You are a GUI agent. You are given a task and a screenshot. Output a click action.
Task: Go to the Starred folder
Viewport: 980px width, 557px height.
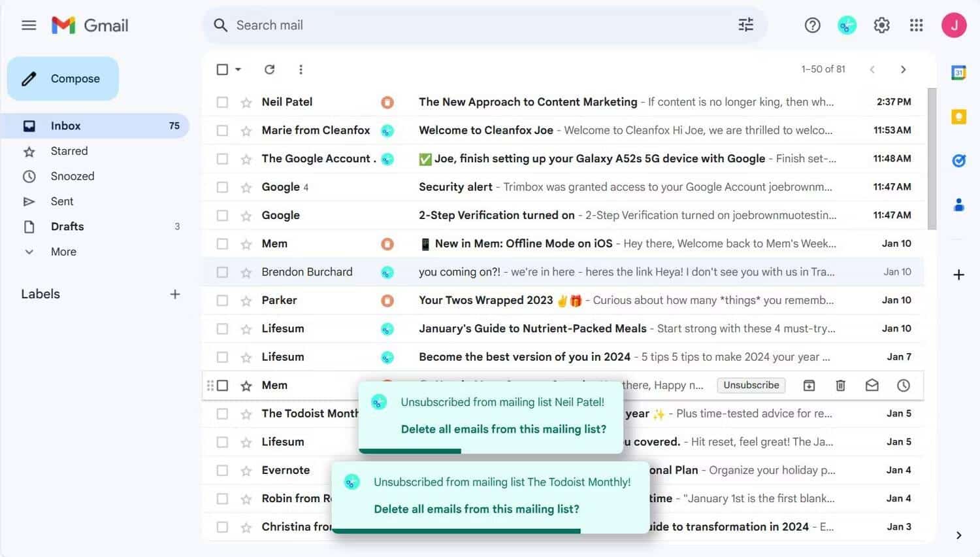(x=69, y=151)
